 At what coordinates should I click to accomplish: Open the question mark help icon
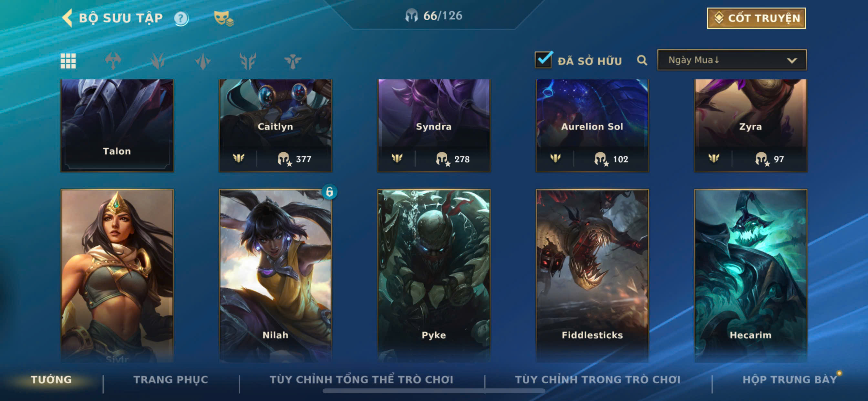coord(181,18)
